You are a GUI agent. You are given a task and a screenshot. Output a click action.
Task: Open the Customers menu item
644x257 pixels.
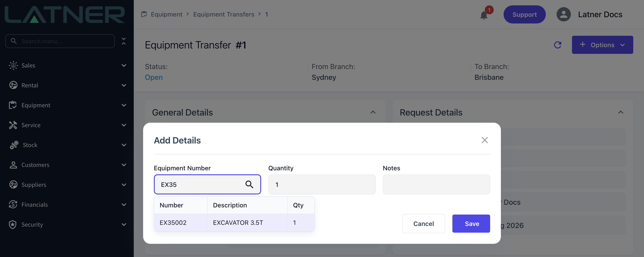coord(67,165)
